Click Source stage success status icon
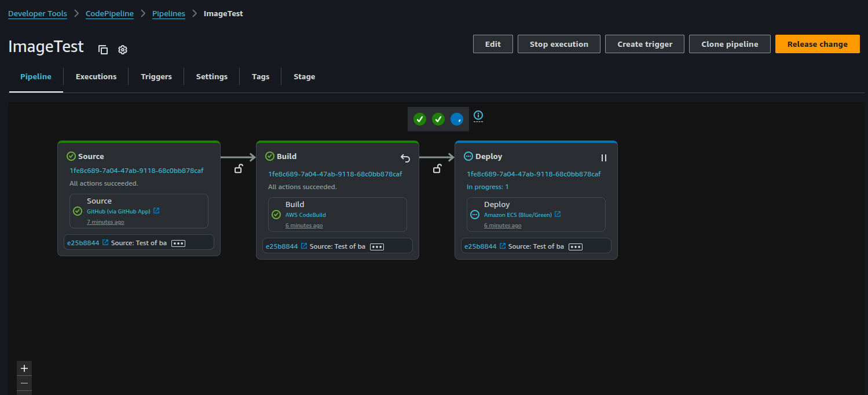 pyautogui.click(x=71, y=156)
